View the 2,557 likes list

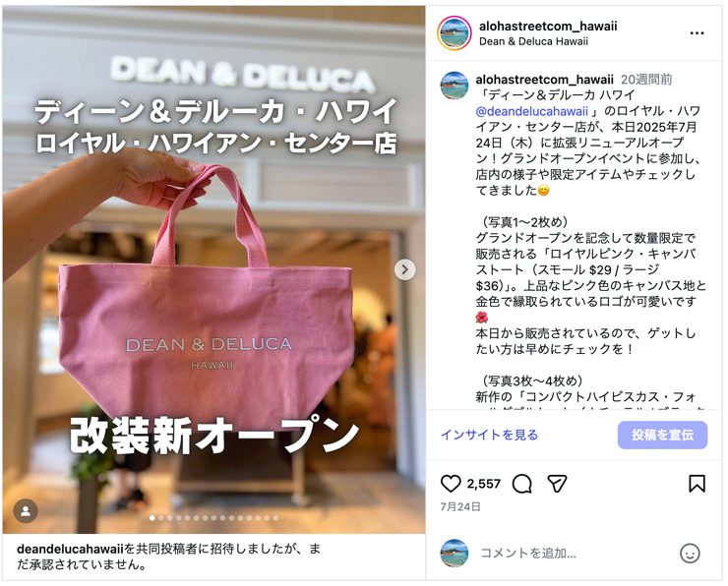pos(483,484)
